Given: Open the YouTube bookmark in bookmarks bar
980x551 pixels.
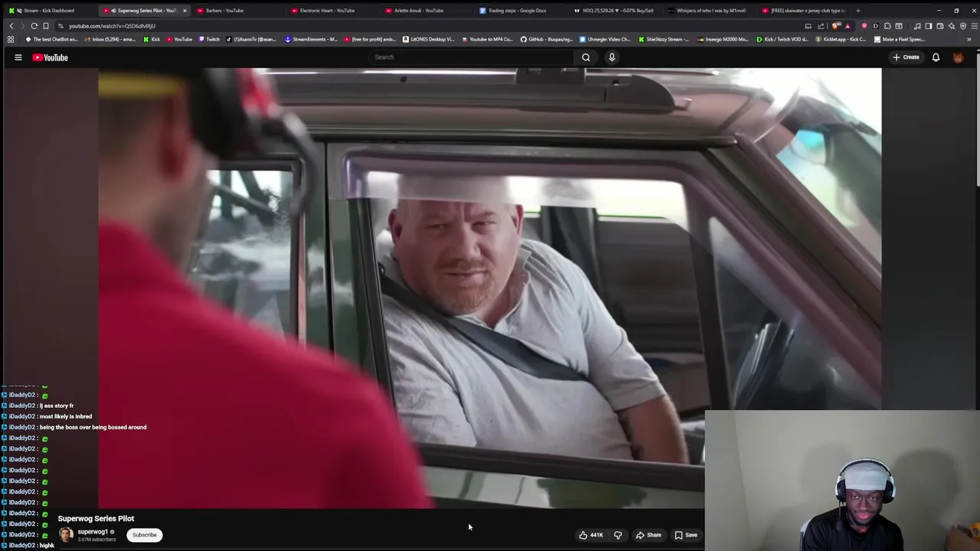Looking at the screenshot, I should click(179, 39).
